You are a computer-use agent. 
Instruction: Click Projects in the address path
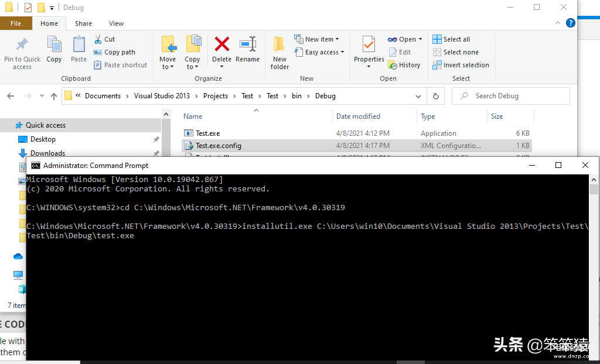pyautogui.click(x=216, y=96)
